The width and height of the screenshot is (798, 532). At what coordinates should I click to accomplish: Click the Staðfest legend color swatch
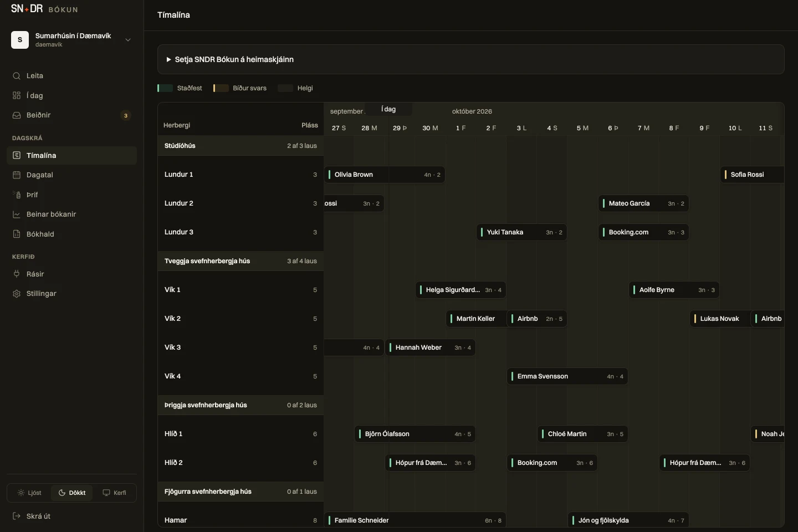click(165, 88)
